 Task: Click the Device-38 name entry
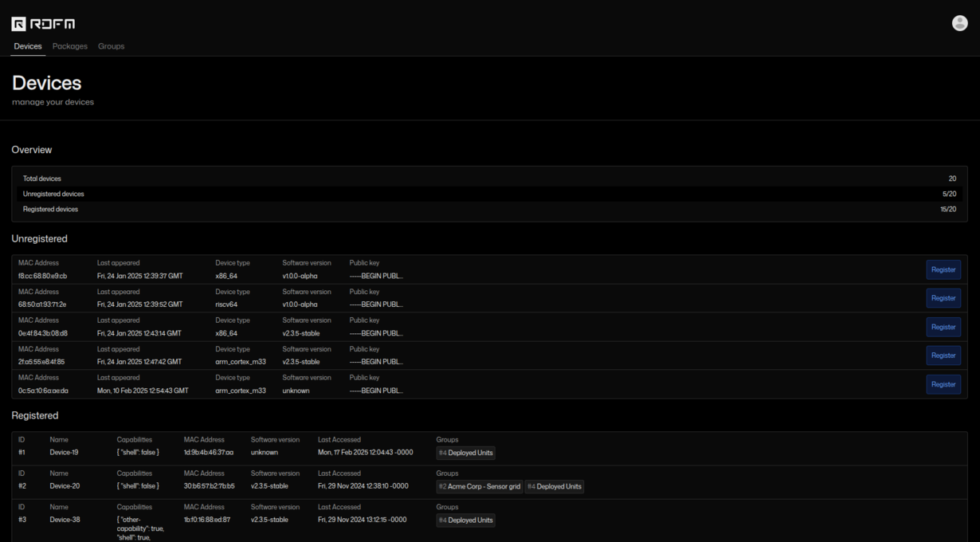[x=65, y=520]
